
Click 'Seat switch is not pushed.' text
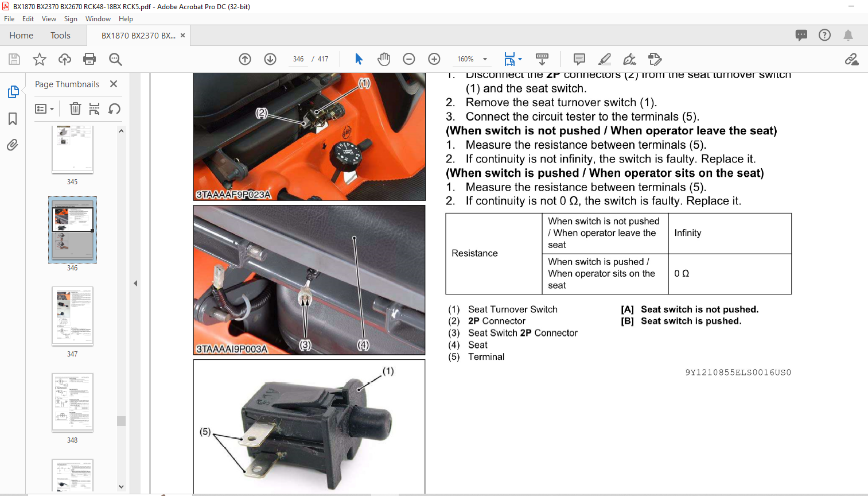click(x=699, y=309)
